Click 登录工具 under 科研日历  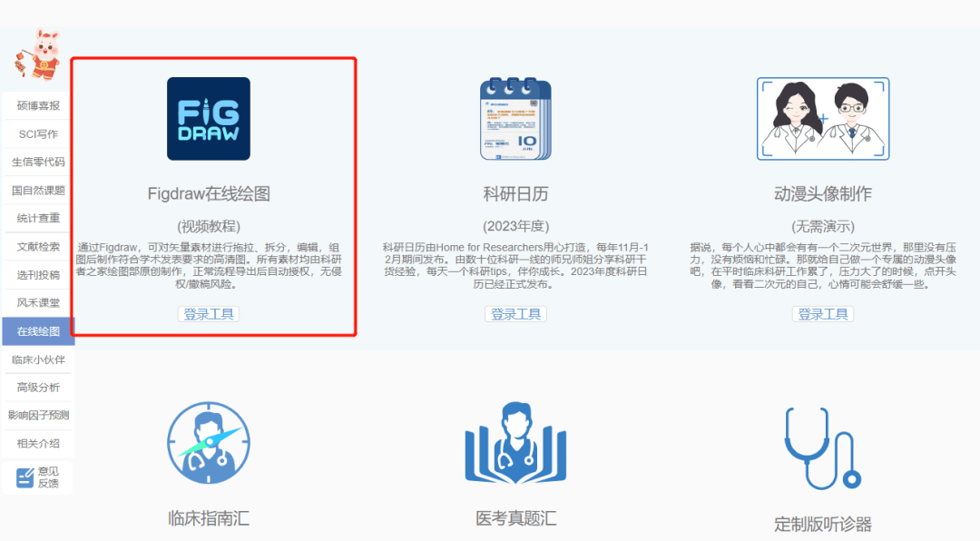(x=515, y=314)
